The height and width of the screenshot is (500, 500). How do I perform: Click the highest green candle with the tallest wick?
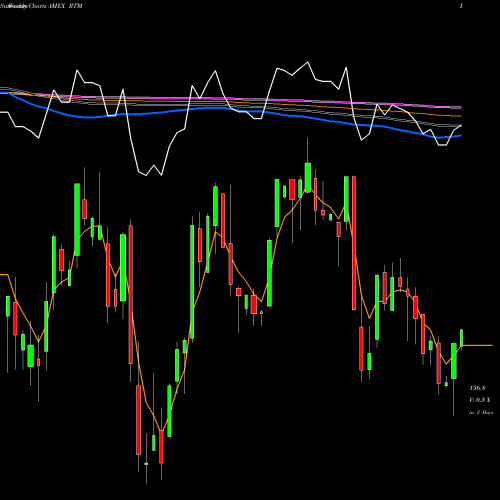[x=308, y=177]
